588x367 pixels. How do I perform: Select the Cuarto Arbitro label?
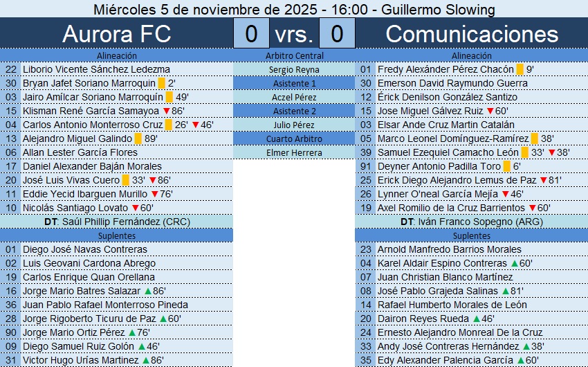[x=294, y=138]
